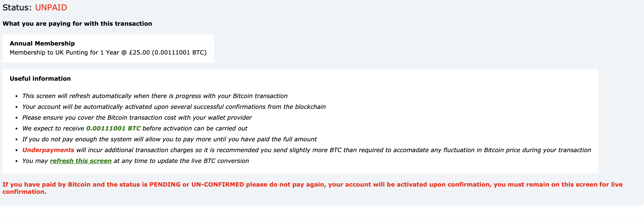Click the red UNPAID status text

[51, 7]
